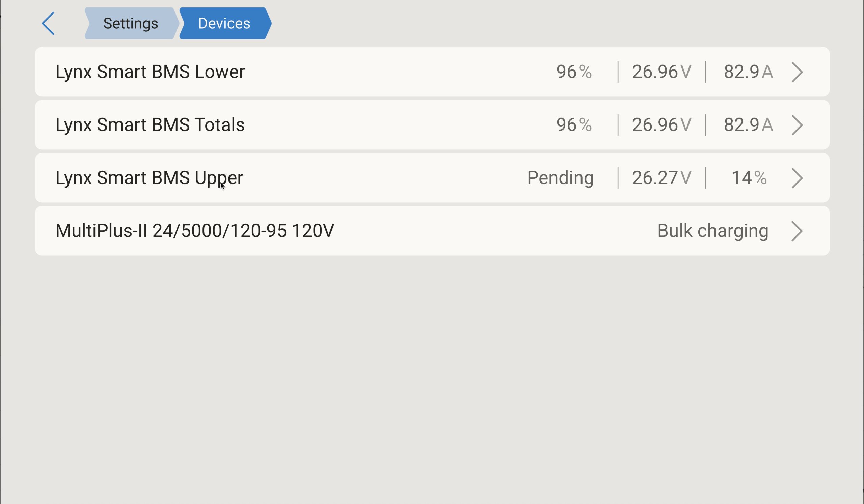Expand the Lynx Smart BMS Lower chevron
This screenshot has height=504, width=864.
pos(797,72)
